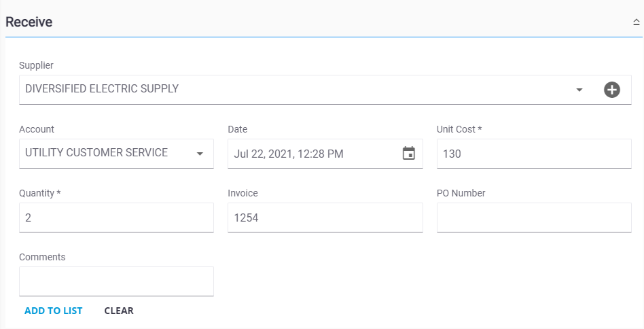This screenshot has width=644, height=329.
Task: Expand the Supplier dropdown arrow
Action: coord(579,90)
